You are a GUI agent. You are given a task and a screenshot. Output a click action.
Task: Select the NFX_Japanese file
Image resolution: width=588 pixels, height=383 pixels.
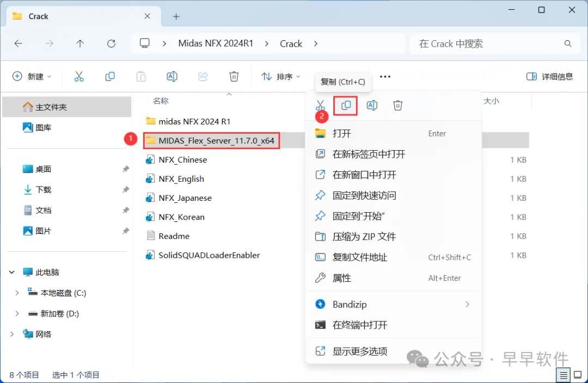tap(179, 198)
